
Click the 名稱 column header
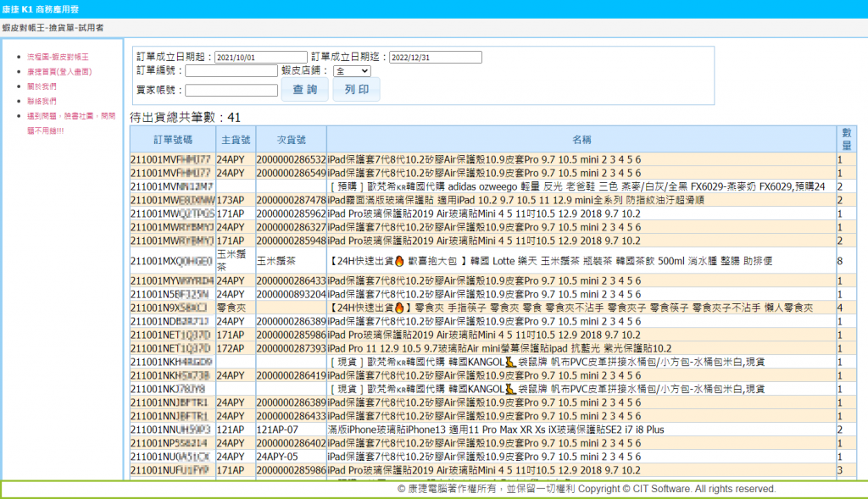tap(581, 139)
